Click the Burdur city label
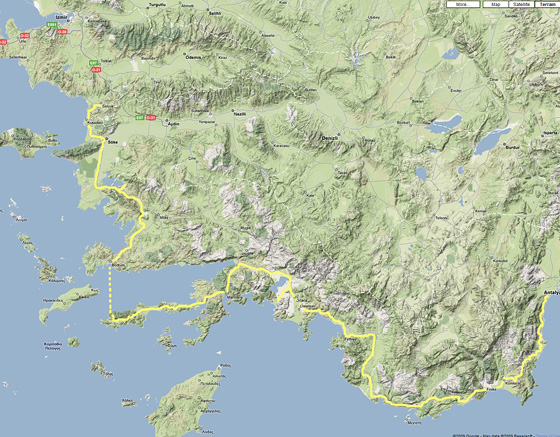Screen dimensions: 560x437 (512, 147)
